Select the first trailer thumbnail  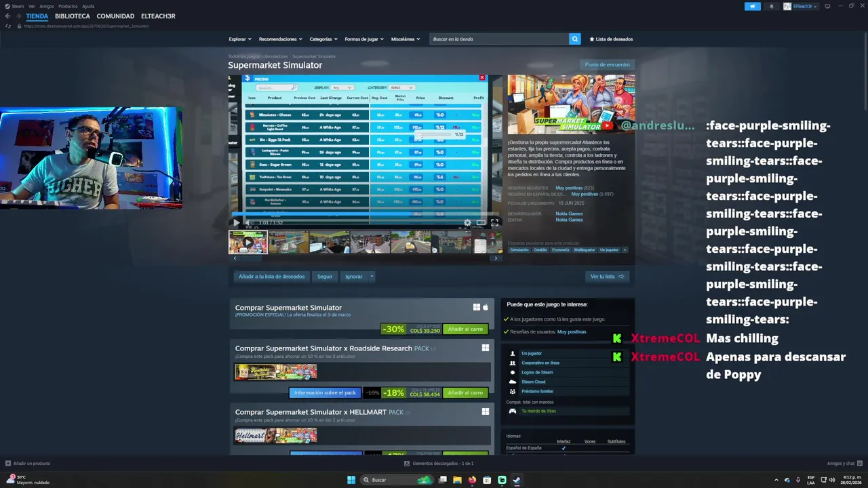pyautogui.click(x=248, y=242)
